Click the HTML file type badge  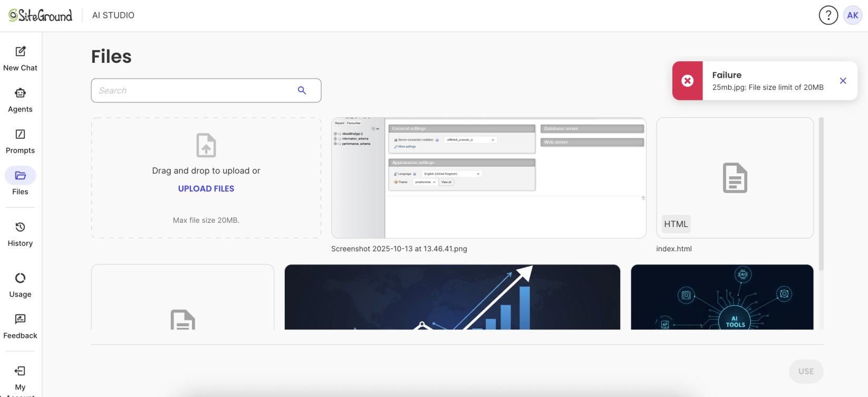click(676, 224)
